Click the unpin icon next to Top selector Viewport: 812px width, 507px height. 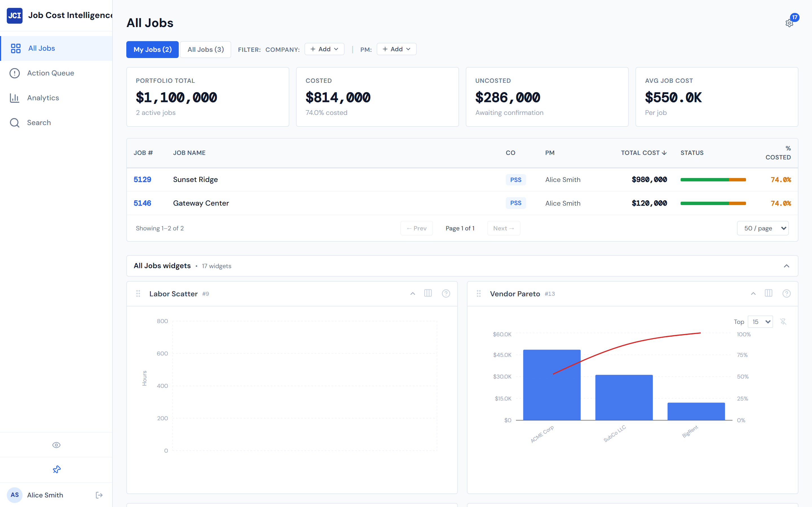pos(783,322)
